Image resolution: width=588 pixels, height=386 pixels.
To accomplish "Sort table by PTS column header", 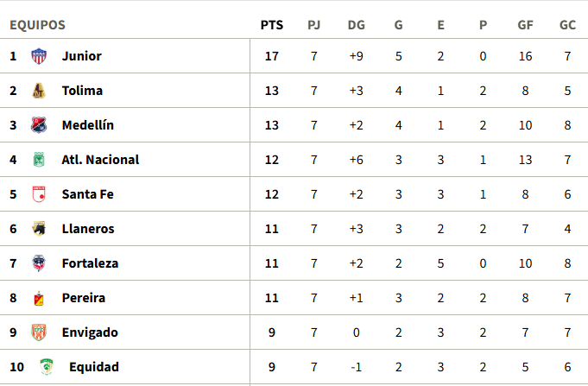I will (272, 25).
